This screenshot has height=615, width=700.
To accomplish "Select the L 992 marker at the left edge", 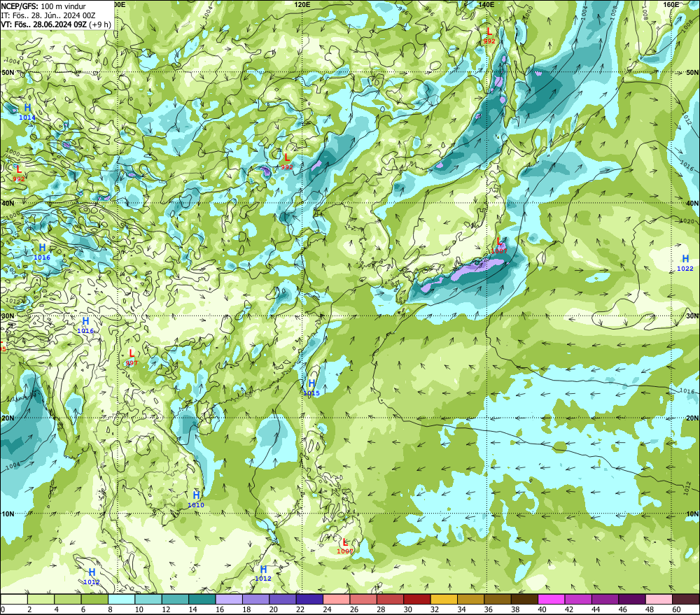I will point(19,174).
